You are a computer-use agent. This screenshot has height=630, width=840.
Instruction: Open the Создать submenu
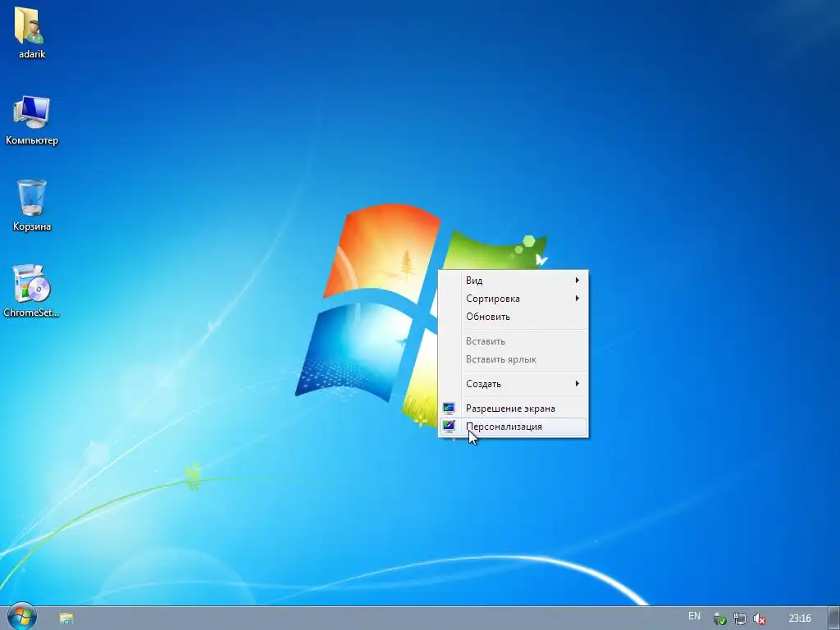pos(514,384)
